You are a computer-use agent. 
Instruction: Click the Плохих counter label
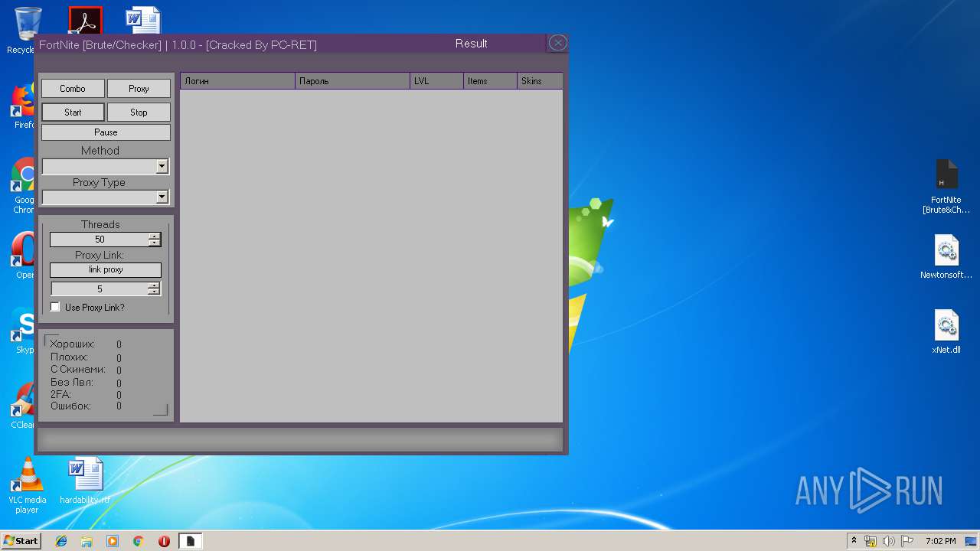69,357
